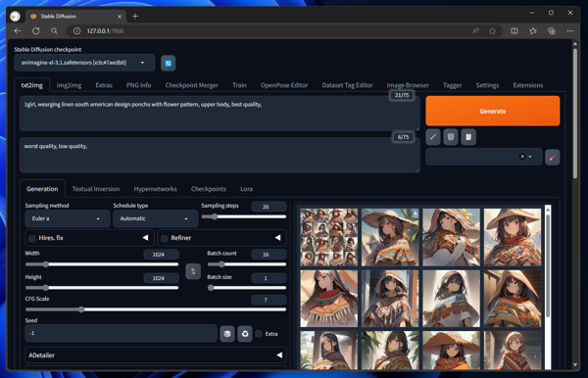Go back in the browser
588x378 pixels.
(18, 31)
